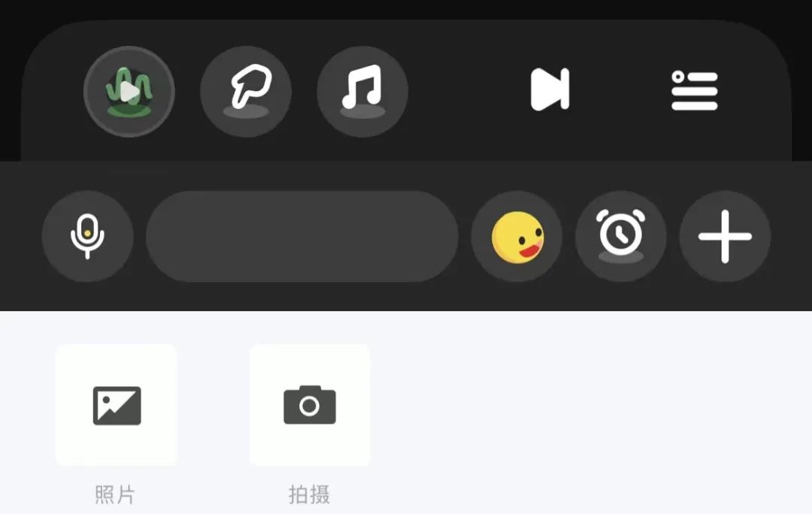Tap the yellow dot inside the microphone
812x514 pixels.
87,234
